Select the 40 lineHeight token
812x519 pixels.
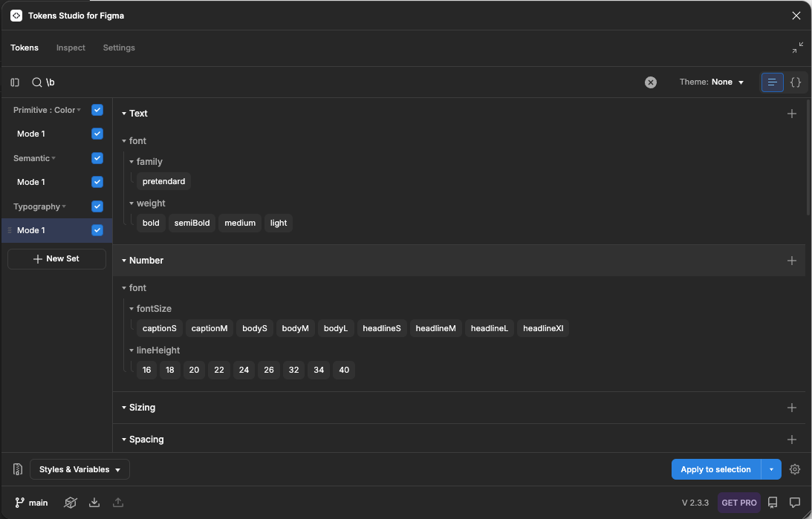[344, 370]
